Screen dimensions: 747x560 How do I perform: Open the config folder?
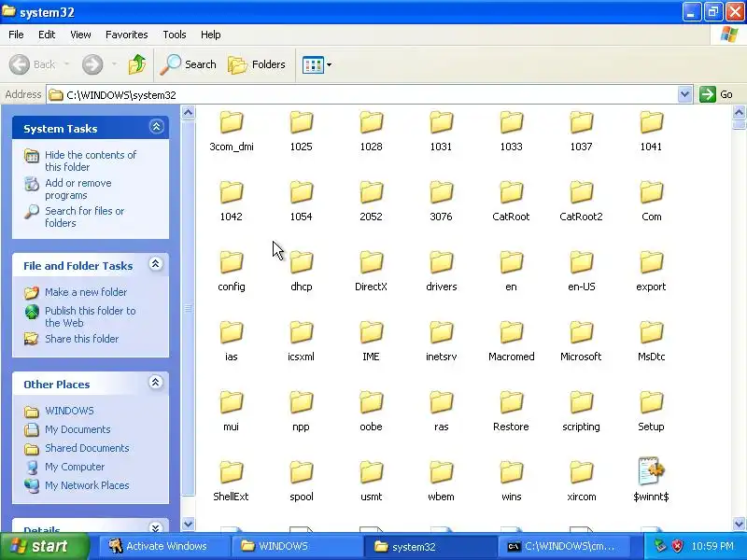(x=232, y=272)
